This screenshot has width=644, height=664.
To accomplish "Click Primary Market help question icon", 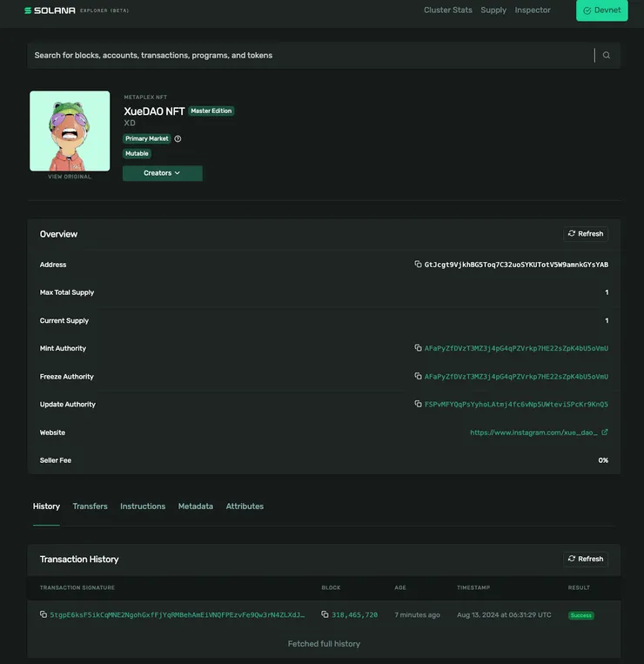I will click(x=178, y=138).
